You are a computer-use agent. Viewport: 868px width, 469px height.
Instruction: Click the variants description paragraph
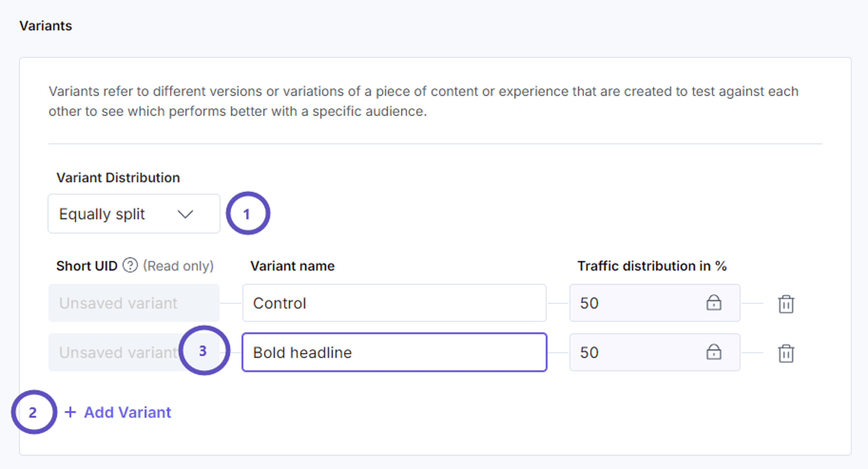point(423,101)
